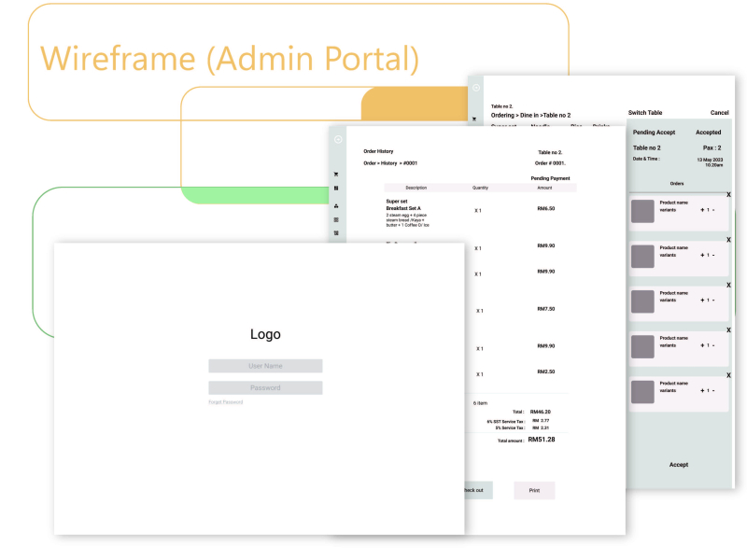Screen dimensions: 747x560
Task: Remove the first product with its X icon
Action: pos(728,194)
